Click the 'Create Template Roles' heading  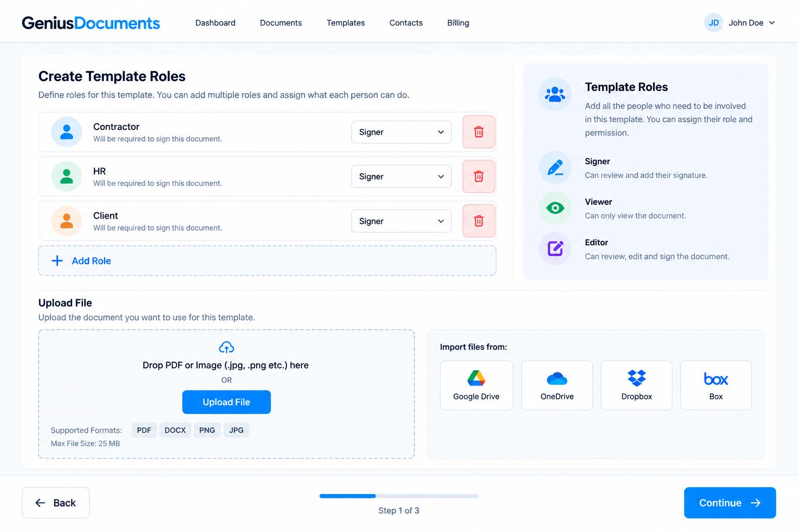112,76
